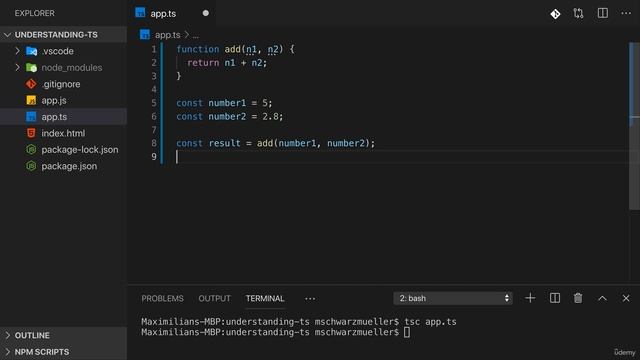Expand the NPM SCRIPTS section
This screenshot has width=640, height=360.
click(63, 351)
